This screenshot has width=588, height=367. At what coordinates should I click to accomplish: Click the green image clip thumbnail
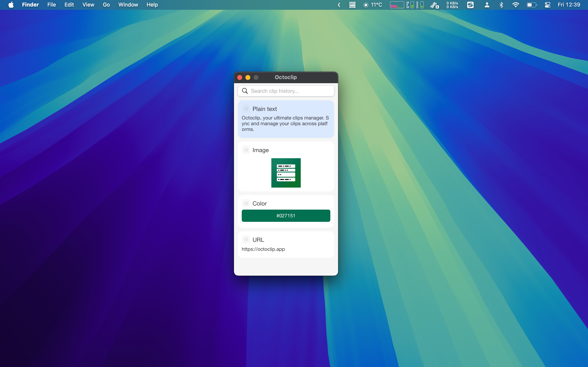tap(286, 173)
